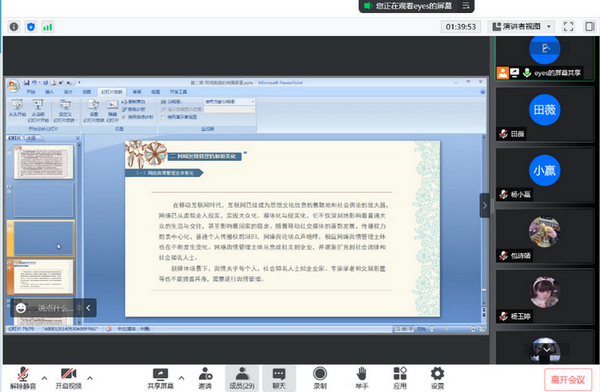
Task: Click the blue security shield icon
Action: pyautogui.click(x=31, y=27)
